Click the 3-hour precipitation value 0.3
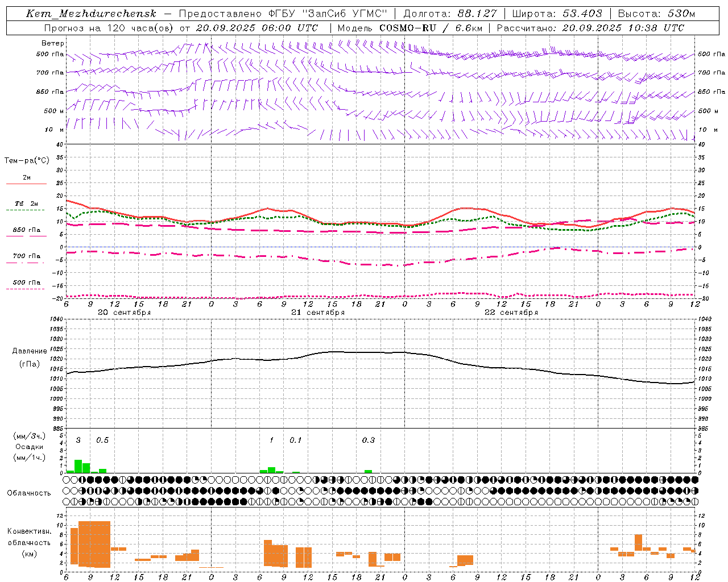Screen dimensions: 728x582 coord(369,440)
